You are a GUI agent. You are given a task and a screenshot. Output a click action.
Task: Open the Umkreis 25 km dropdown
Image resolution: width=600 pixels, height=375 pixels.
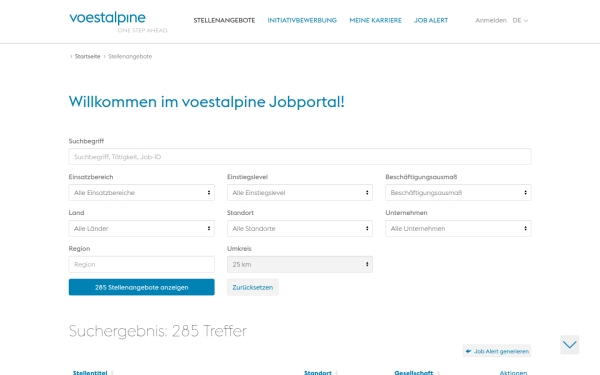[x=300, y=264]
